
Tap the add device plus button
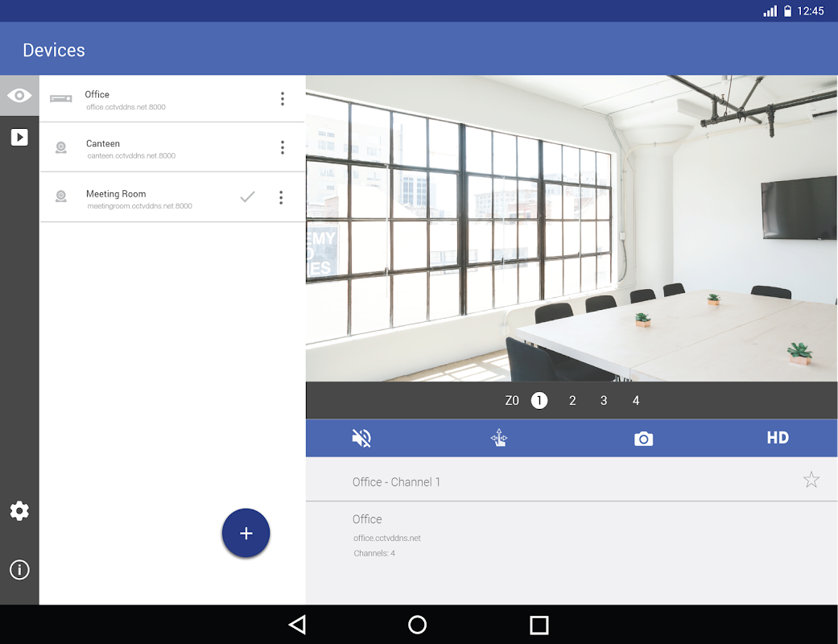coord(246,533)
